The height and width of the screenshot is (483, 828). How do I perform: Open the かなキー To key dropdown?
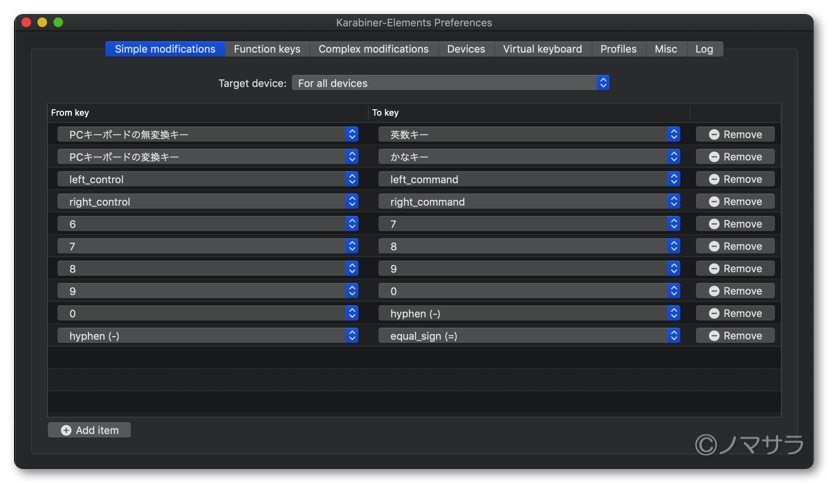(529, 157)
